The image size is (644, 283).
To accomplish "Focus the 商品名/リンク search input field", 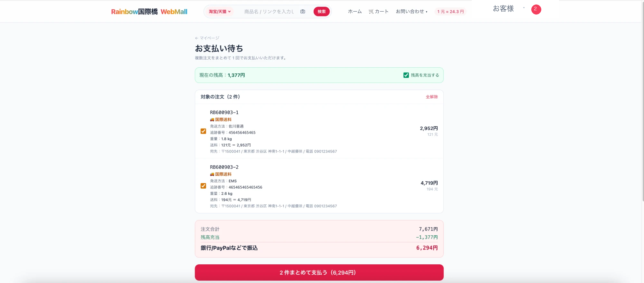I will coord(269,12).
